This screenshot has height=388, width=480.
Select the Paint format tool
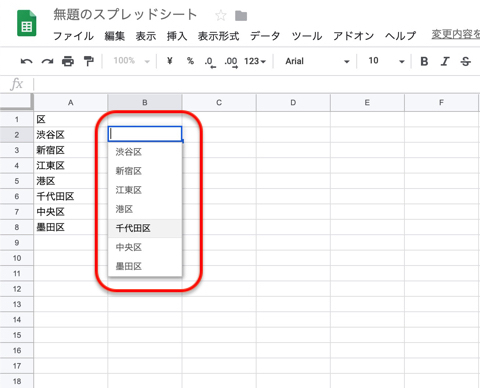tap(89, 61)
